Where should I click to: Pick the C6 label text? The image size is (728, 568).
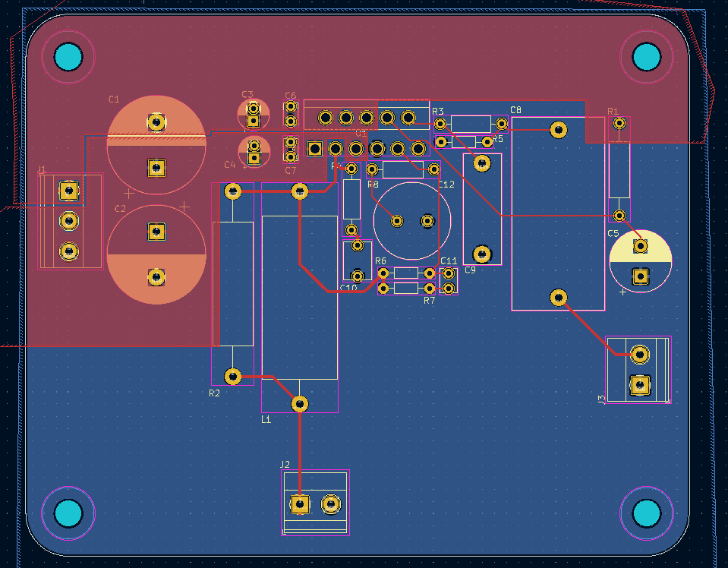click(290, 96)
